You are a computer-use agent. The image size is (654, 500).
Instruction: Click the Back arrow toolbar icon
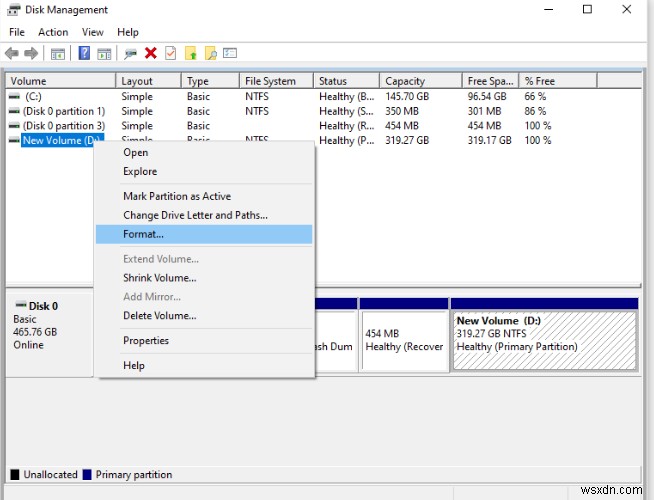pyautogui.click(x=12, y=53)
